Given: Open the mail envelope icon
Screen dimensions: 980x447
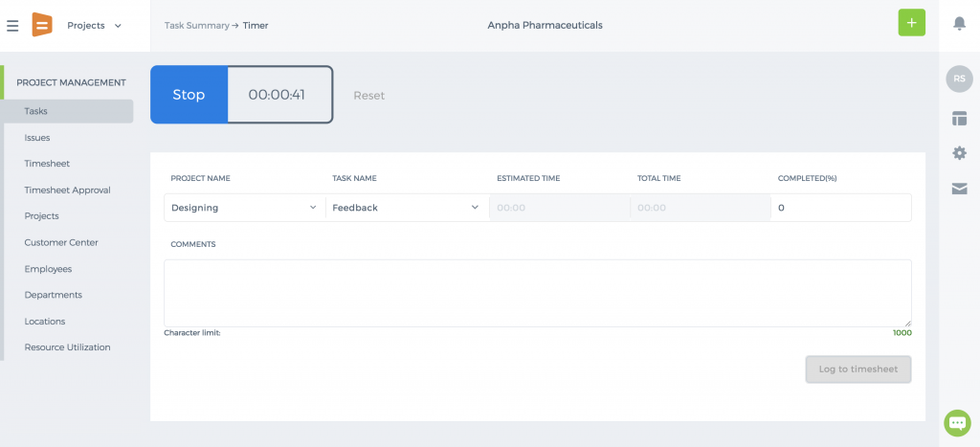Looking at the screenshot, I should [x=959, y=189].
